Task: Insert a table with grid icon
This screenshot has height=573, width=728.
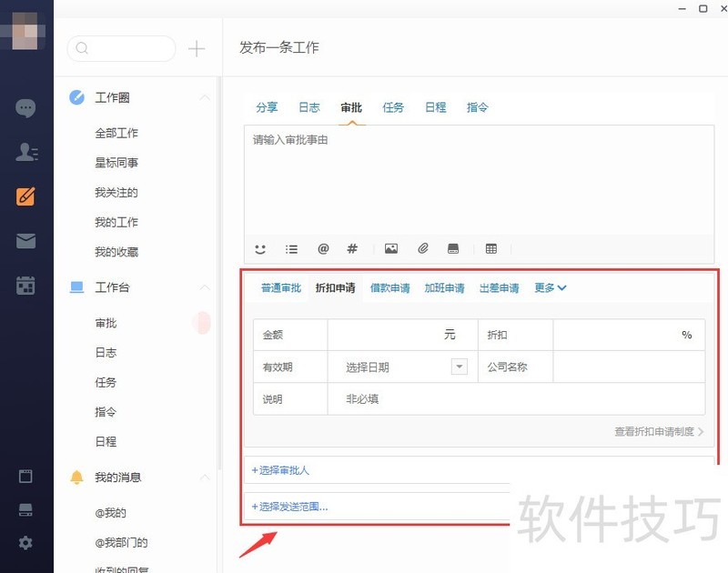Action: (x=491, y=248)
